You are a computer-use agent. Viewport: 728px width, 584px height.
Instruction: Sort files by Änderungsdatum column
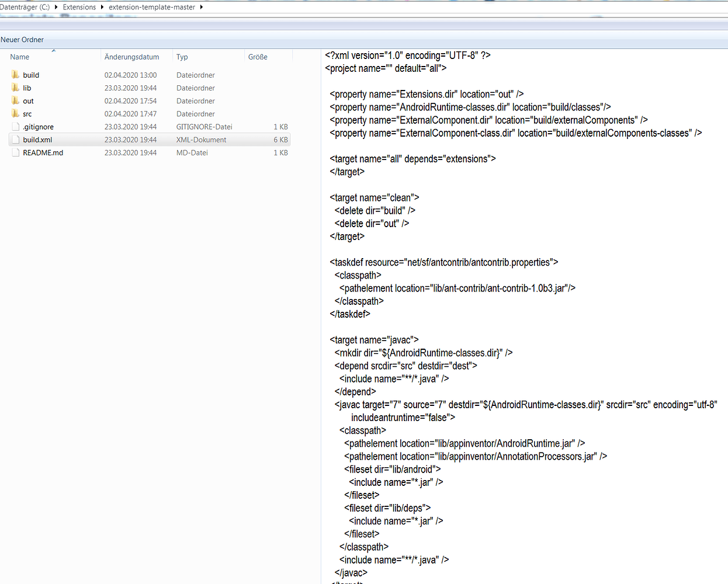[131, 57]
